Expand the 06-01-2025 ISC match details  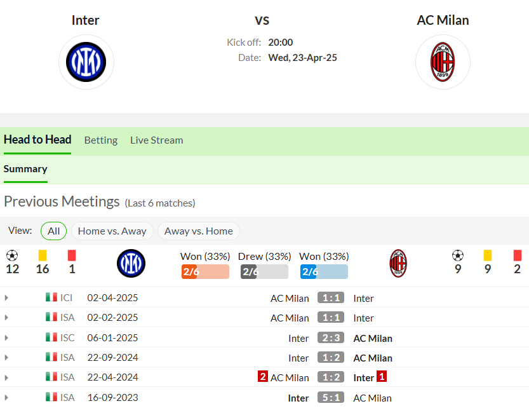click(6, 337)
